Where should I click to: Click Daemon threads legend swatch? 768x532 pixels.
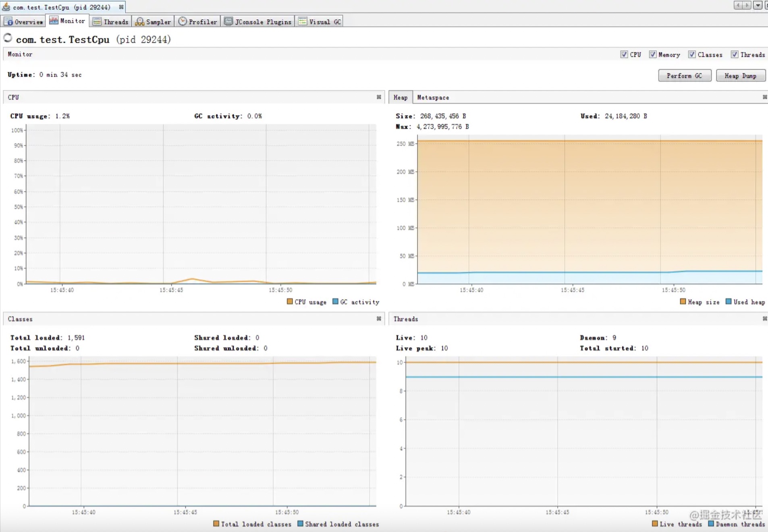711,524
